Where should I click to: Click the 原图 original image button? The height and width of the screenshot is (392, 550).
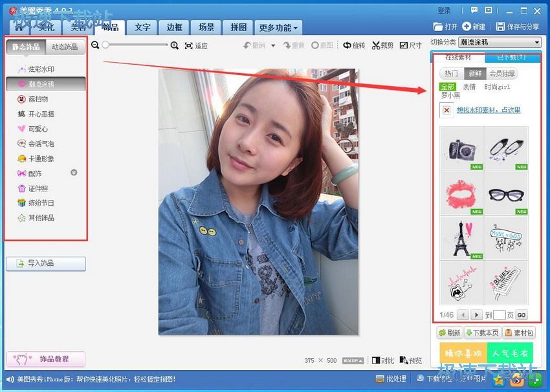pos(322,45)
